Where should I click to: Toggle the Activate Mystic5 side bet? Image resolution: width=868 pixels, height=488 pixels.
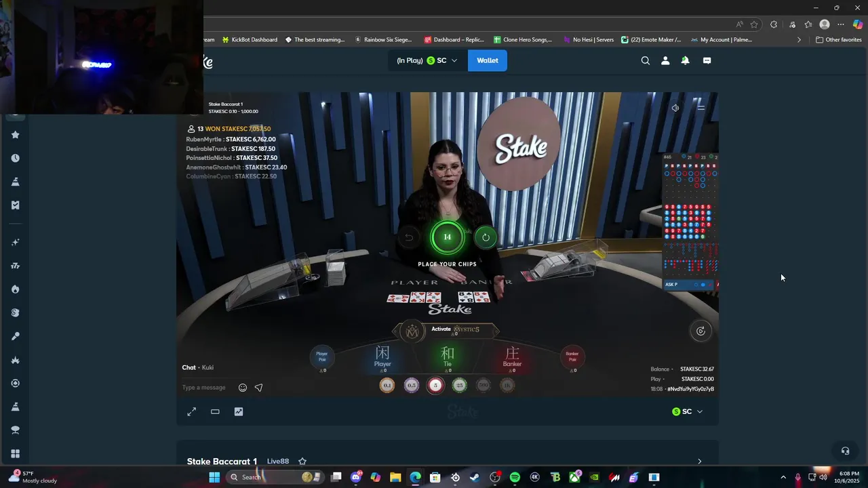coord(447,330)
